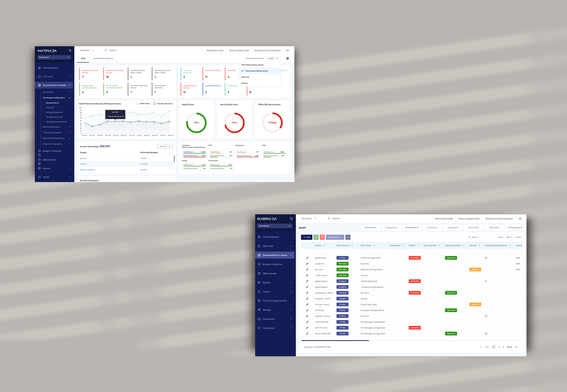567x392 pixels.
Task: Open the Show Record dropdown button
Action: click(x=335, y=237)
